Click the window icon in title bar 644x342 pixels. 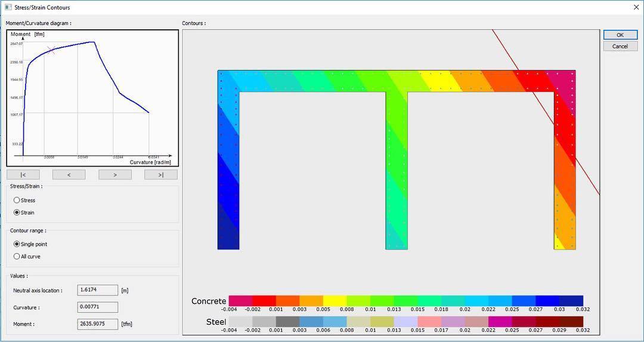(x=8, y=7)
